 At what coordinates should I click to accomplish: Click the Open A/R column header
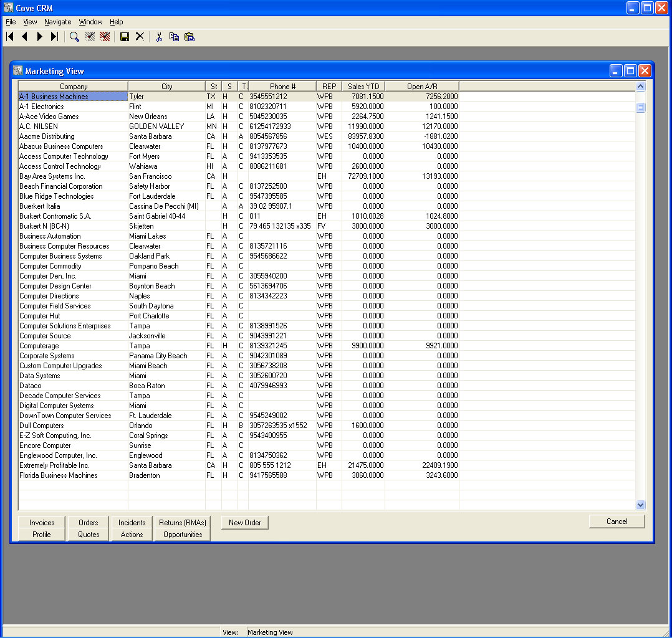click(422, 86)
